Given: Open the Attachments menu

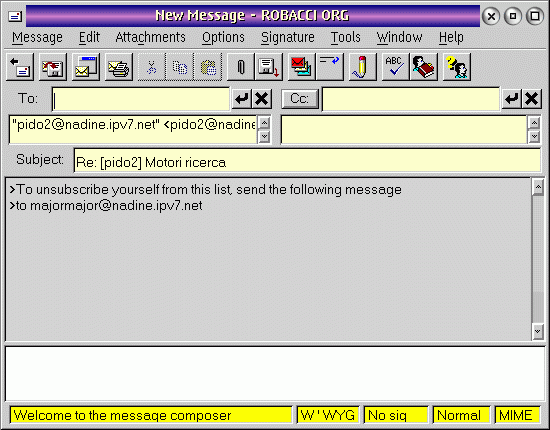Looking at the screenshot, I should point(150,37).
